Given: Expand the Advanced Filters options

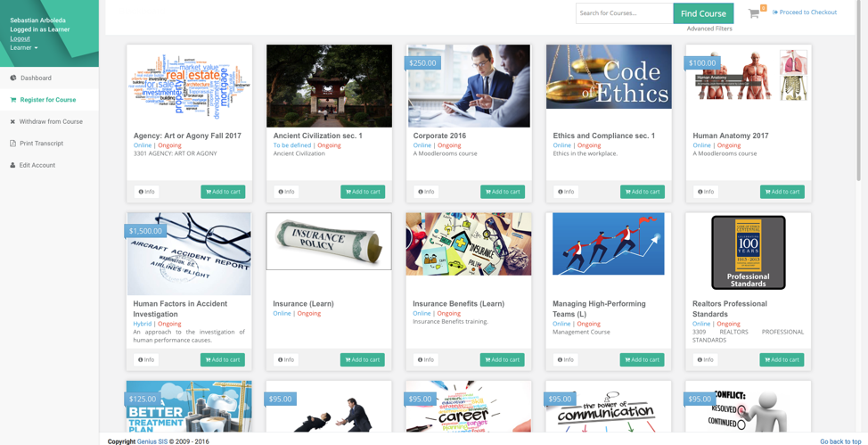Looking at the screenshot, I should (x=709, y=29).
